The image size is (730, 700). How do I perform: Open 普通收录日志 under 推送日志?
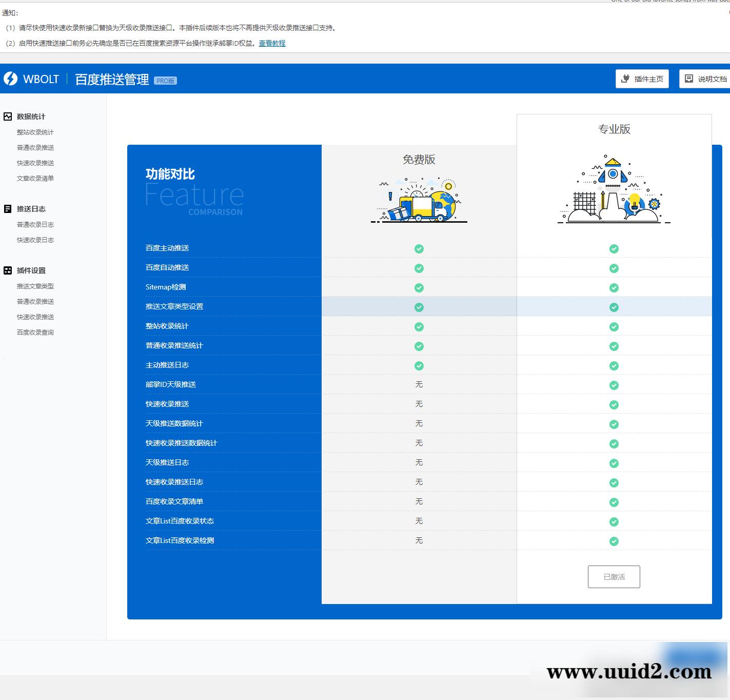35,225
